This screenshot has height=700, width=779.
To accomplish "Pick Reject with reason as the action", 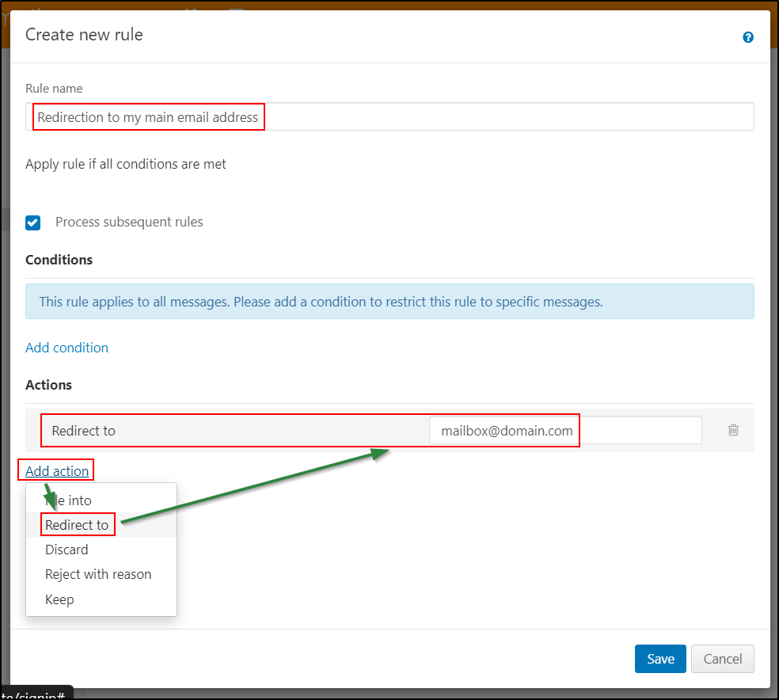I will pyautogui.click(x=97, y=573).
